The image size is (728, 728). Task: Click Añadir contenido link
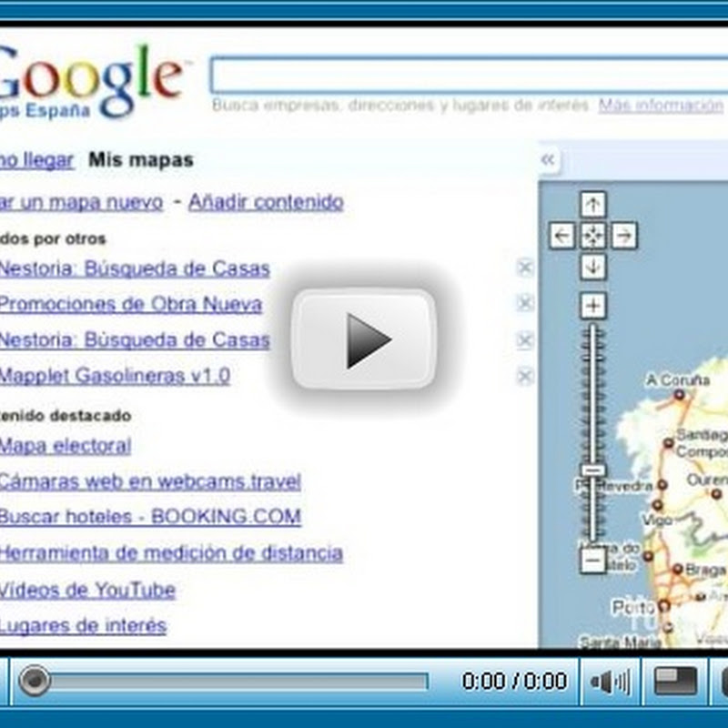pos(266,202)
